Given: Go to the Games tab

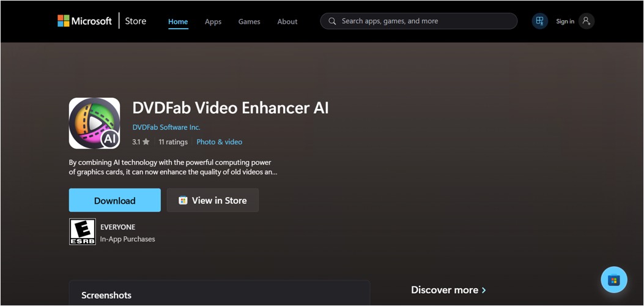Looking at the screenshot, I should click(x=250, y=22).
